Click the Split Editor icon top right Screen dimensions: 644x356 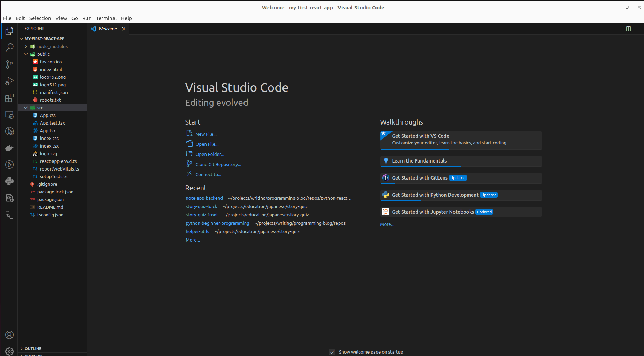628,29
